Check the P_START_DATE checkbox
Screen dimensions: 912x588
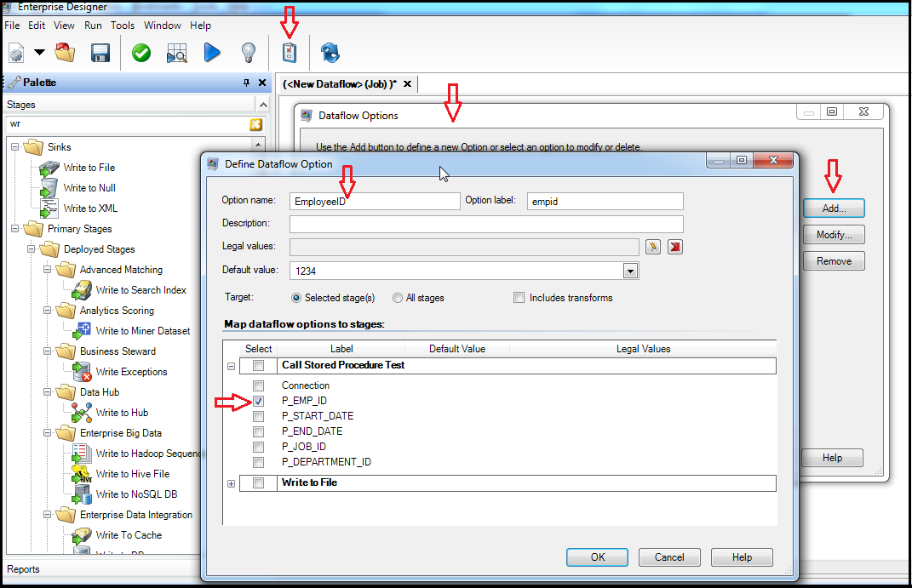coord(258,416)
